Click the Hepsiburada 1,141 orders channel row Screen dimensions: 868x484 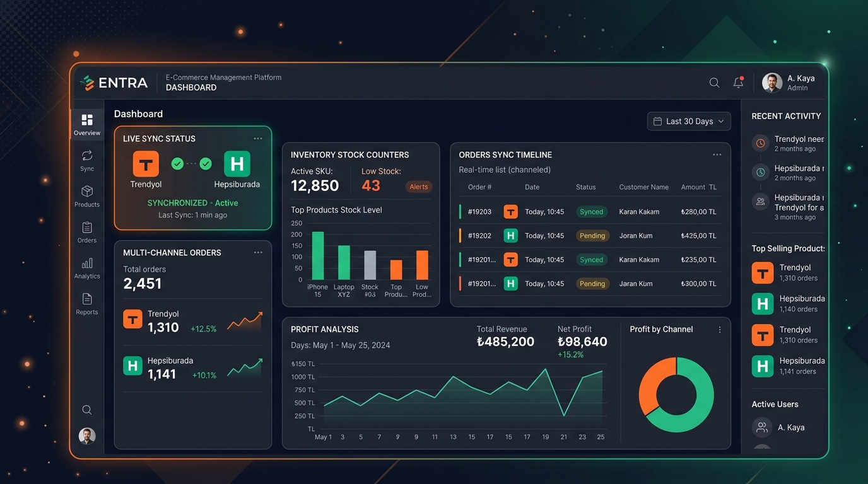click(x=192, y=368)
